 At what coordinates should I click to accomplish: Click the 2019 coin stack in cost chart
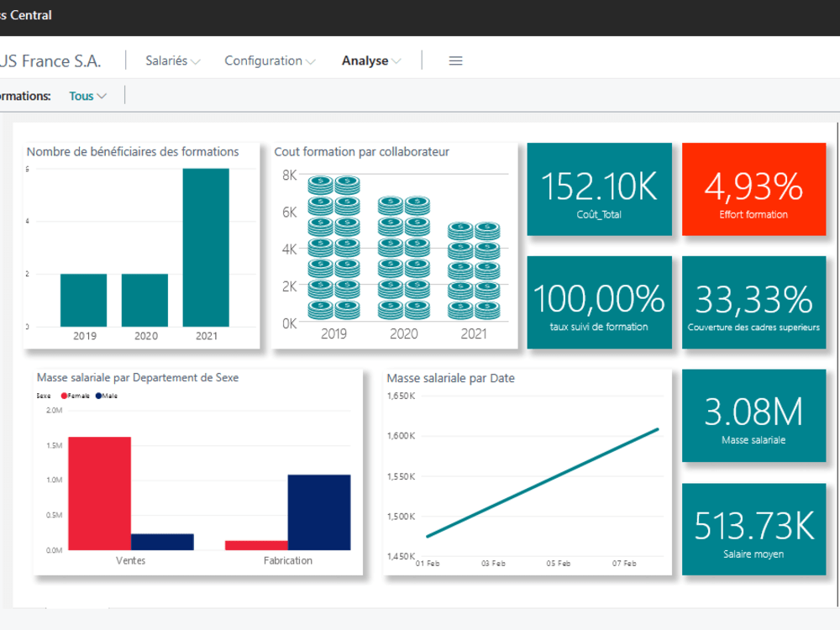tap(333, 248)
